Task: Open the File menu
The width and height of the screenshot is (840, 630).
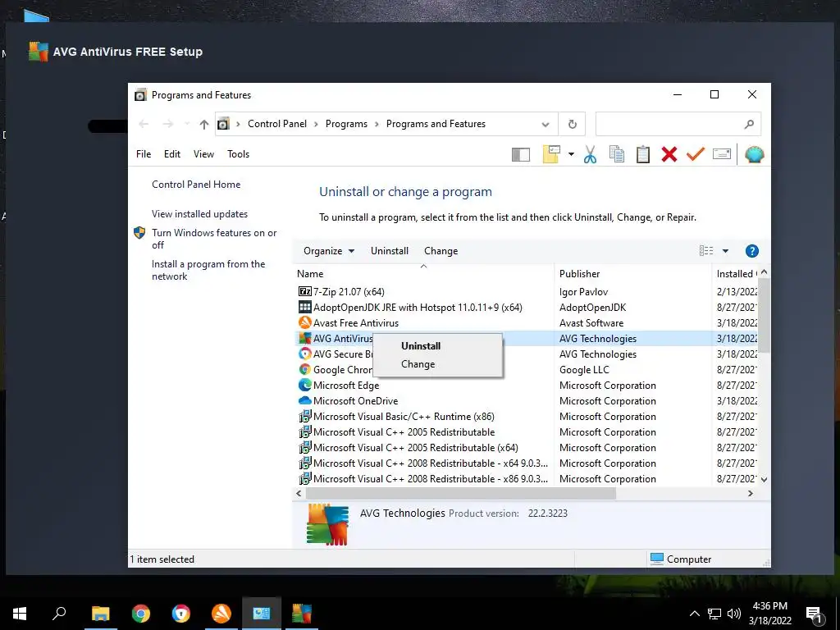Action: pos(144,154)
